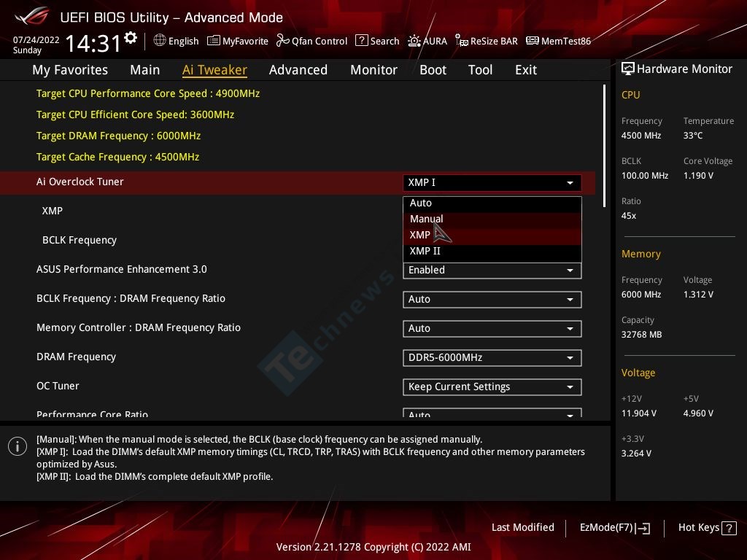Image resolution: width=747 pixels, height=560 pixels.
Task: Open the OC Tuner dropdown
Action: tap(492, 386)
